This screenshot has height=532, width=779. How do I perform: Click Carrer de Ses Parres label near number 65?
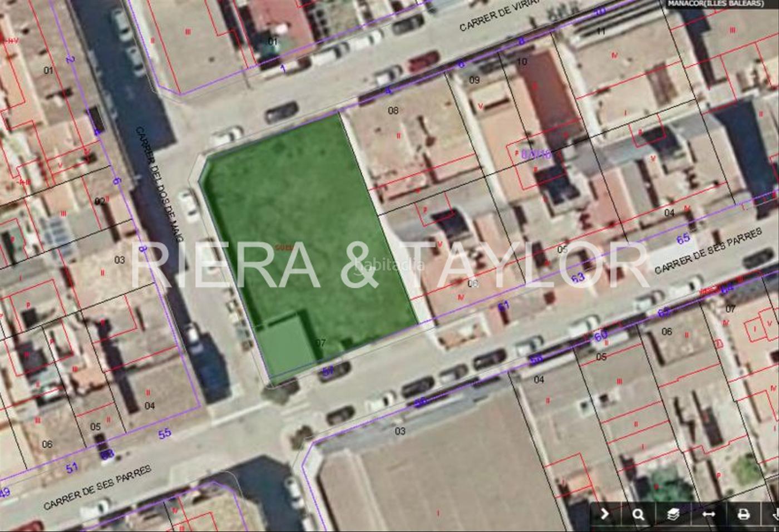click(x=708, y=251)
